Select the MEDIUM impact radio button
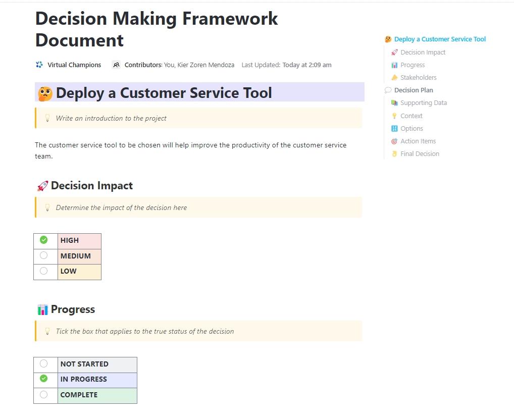 point(45,256)
